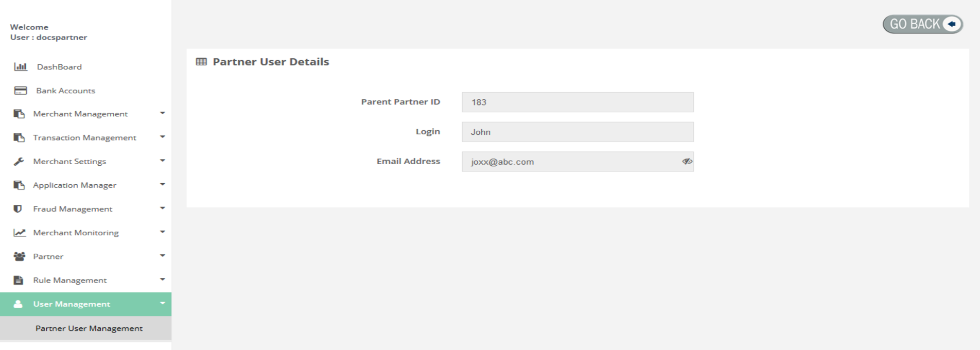Click the Partner User Details table icon
This screenshot has height=350, width=980.
click(201, 62)
